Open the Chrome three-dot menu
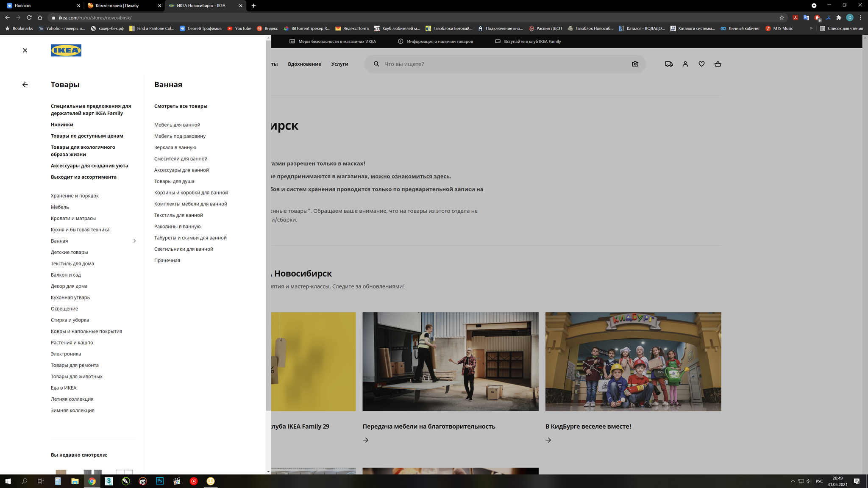 point(860,17)
